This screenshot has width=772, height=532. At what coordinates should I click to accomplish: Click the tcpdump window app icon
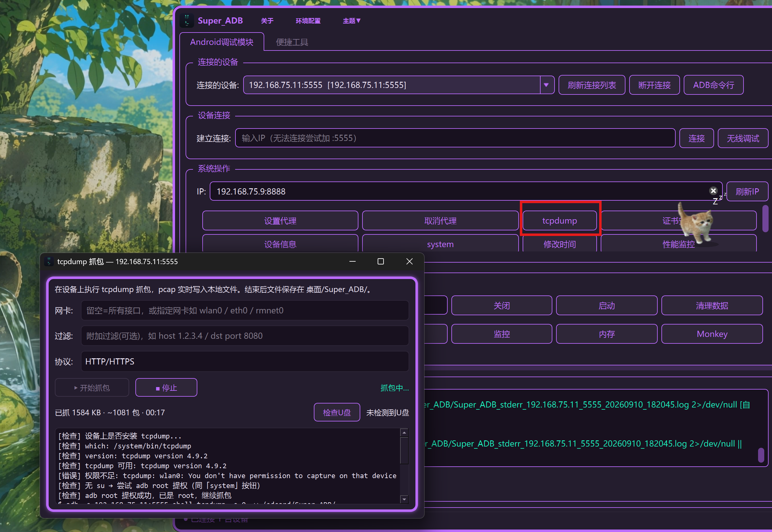pyautogui.click(x=49, y=261)
